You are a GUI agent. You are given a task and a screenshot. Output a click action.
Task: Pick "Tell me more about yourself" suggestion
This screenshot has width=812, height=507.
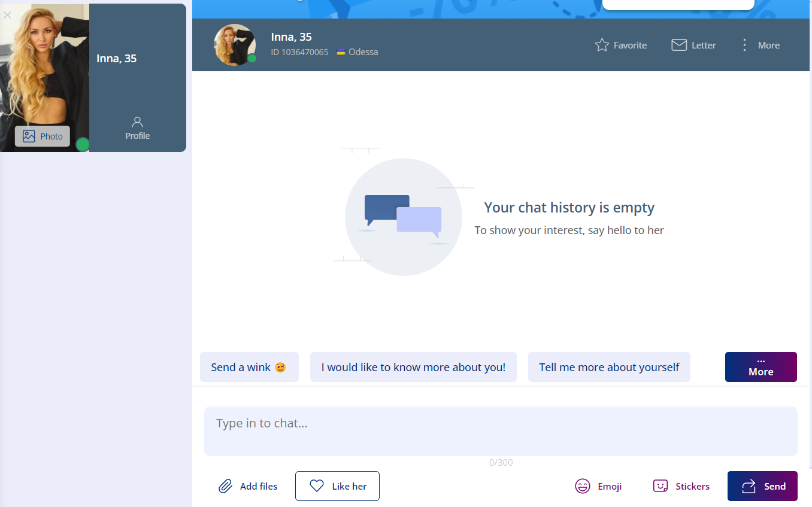click(609, 367)
